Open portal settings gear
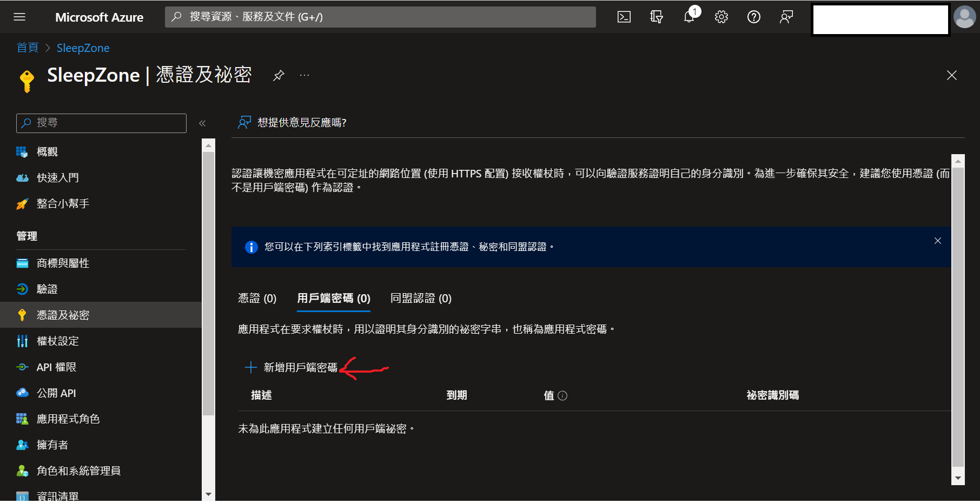The image size is (980, 503). [721, 17]
